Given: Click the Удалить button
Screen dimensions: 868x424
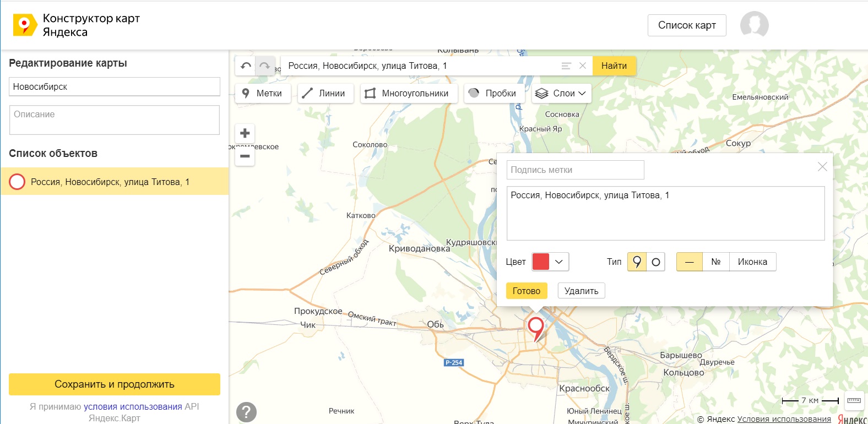Looking at the screenshot, I should coord(581,291).
